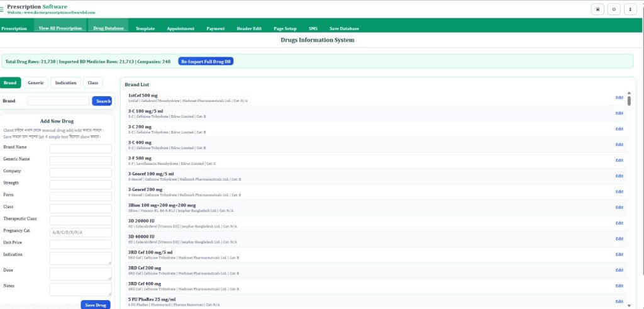644x309 pixels.
Task: Edit the 3RD Cef 100 mg/5 ml entry
Action: 619,254
